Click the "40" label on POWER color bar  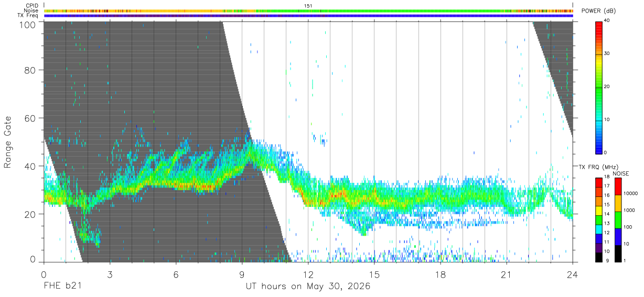606,21
